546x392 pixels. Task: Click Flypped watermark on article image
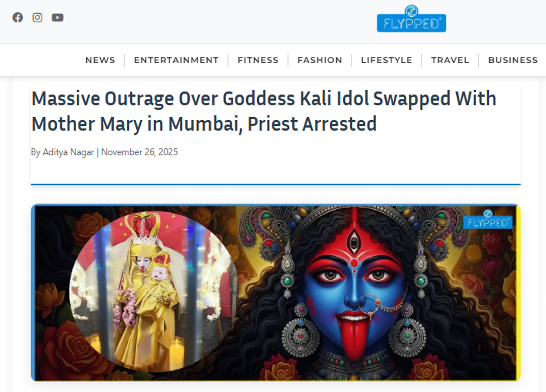tap(488, 219)
